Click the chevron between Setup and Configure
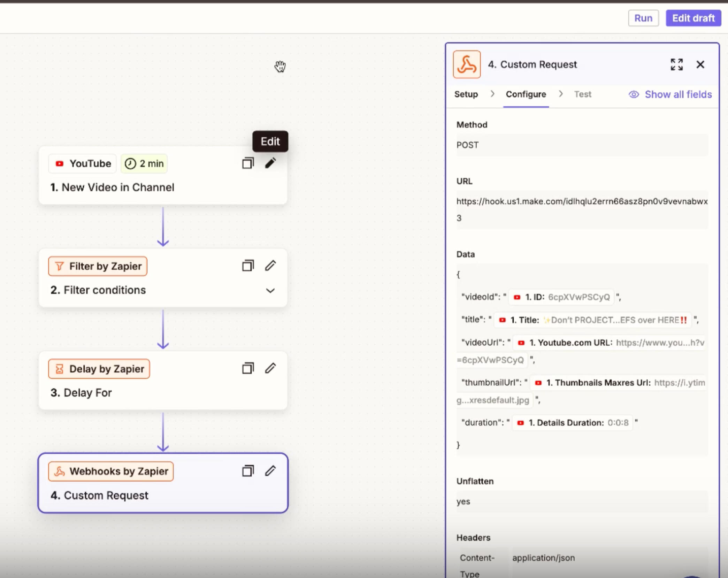Screen dimensions: 728x578 point(492,94)
